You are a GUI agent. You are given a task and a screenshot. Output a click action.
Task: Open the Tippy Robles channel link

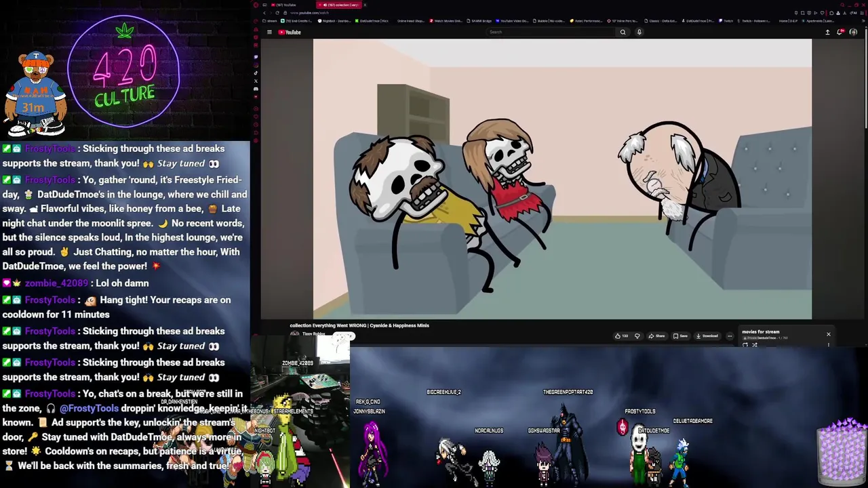[313, 333]
